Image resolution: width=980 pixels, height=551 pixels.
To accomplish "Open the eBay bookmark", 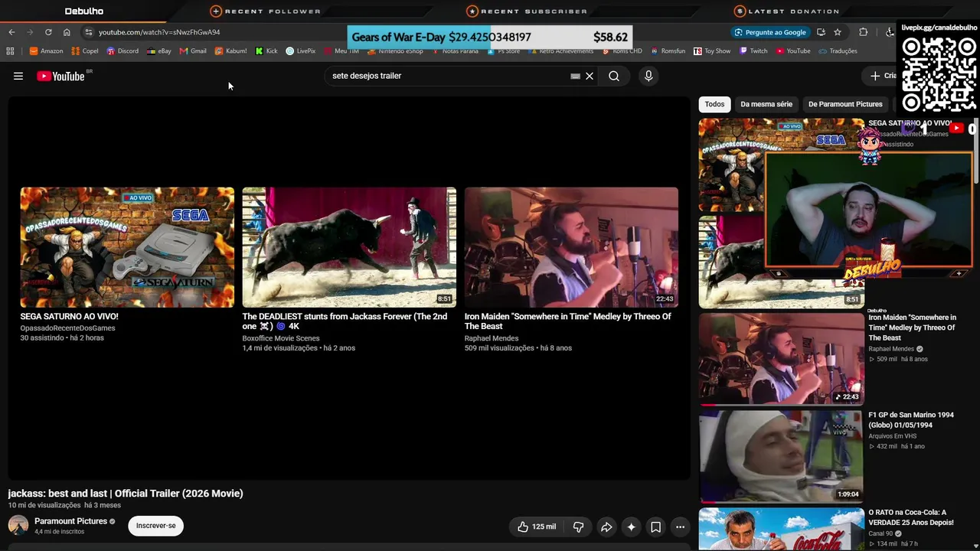I will (x=159, y=51).
